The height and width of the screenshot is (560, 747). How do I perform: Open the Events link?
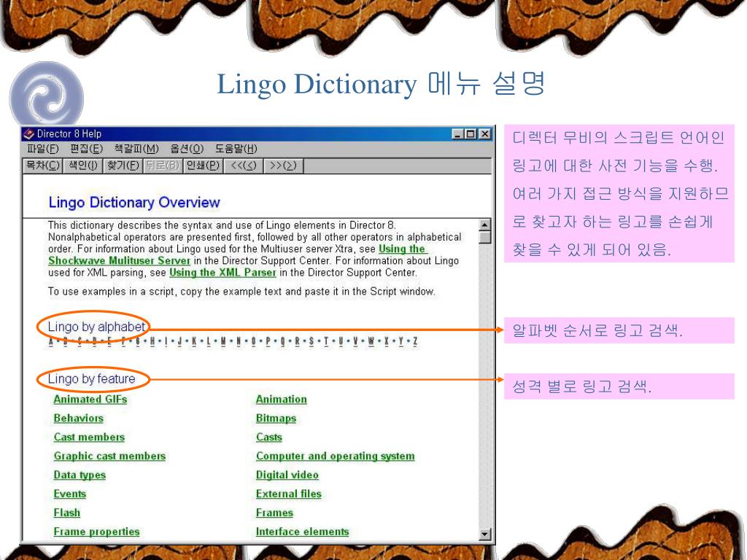point(69,494)
